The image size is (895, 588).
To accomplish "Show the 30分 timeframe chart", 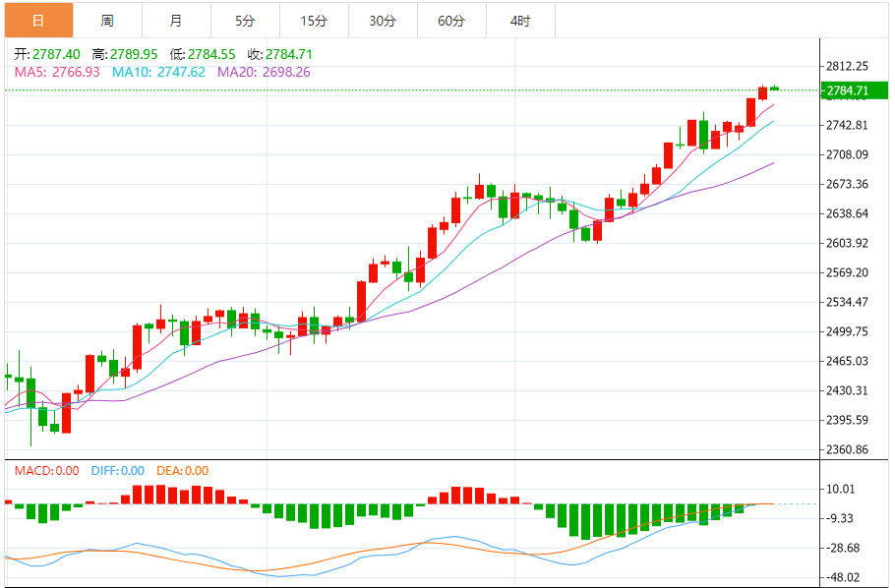I will pyautogui.click(x=383, y=20).
